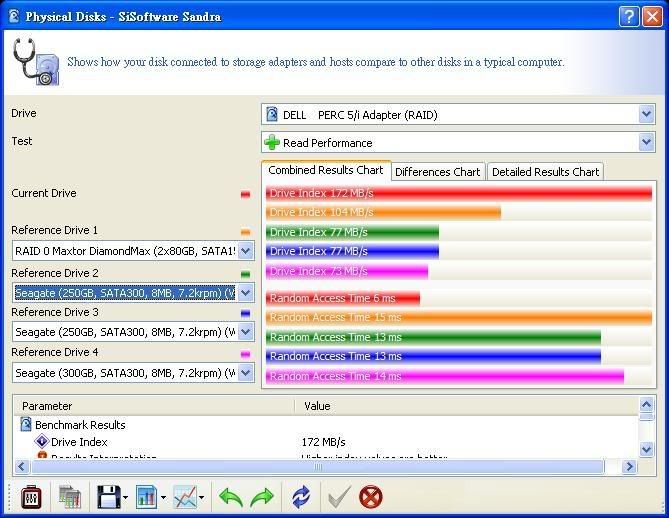Screen dimensions: 669x518
Task: Open the bar chart report icon
Action: (147, 497)
